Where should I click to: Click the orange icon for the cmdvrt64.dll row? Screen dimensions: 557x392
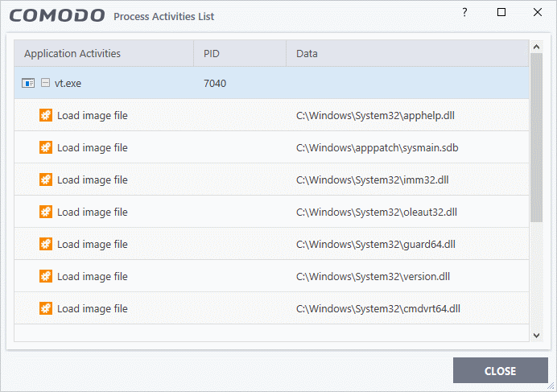pyautogui.click(x=46, y=308)
